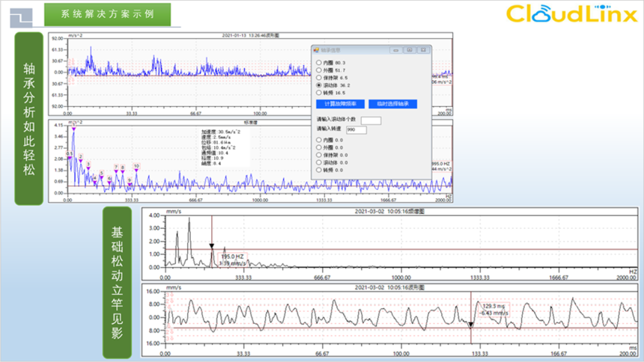
Task: Click peak marker 1 on bearing spectrum
Action: click(74, 129)
